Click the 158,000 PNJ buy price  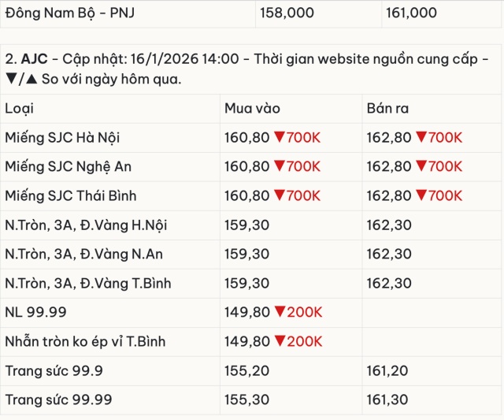click(x=287, y=13)
